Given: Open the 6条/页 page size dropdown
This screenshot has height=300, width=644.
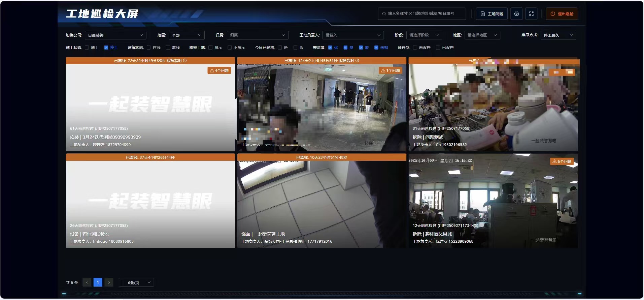Looking at the screenshot, I should [136, 282].
